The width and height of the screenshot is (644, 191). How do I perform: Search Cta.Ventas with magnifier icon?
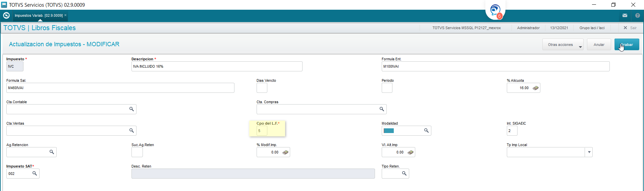(x=131, y=130)
